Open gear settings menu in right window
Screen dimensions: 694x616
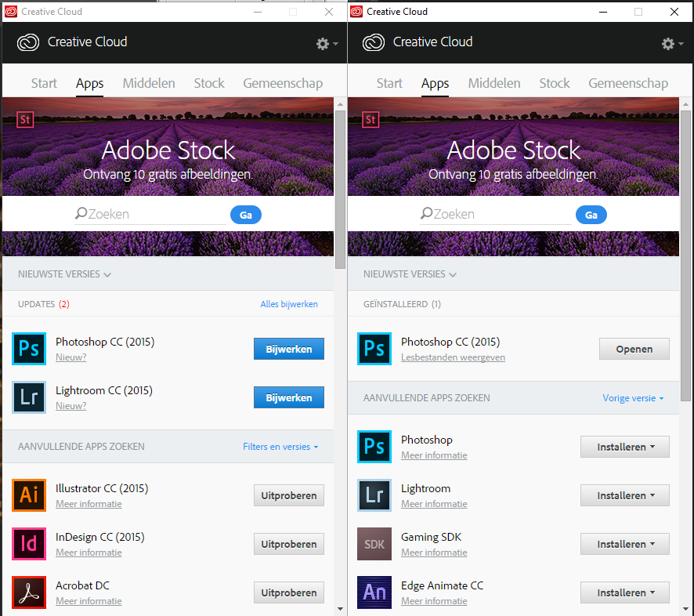click(x=672, y=43)
